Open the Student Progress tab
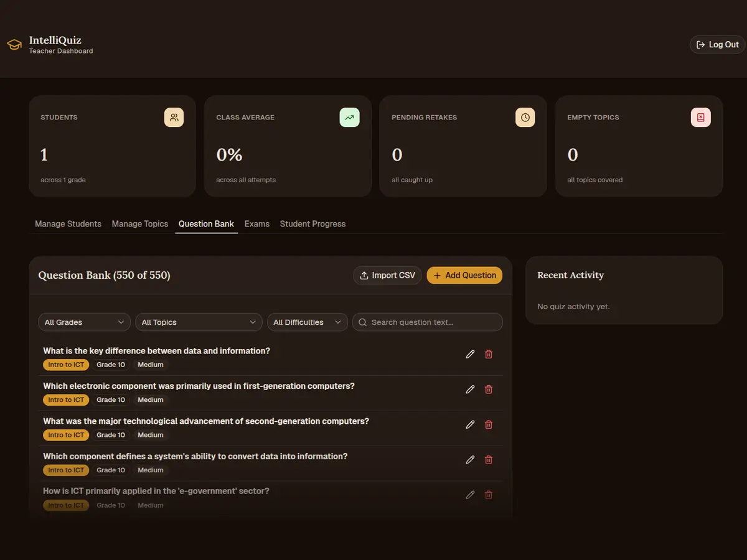Viewport: 747px width, 560px height. 312,224
